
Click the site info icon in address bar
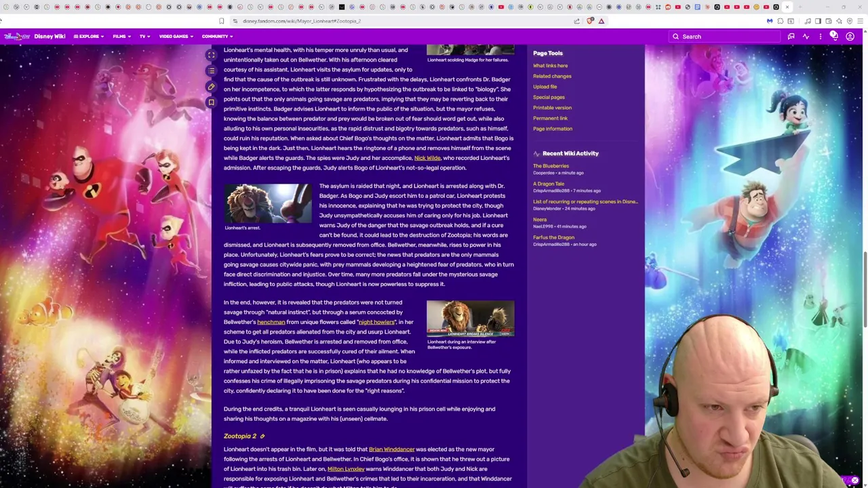click(x=235, y=21)
